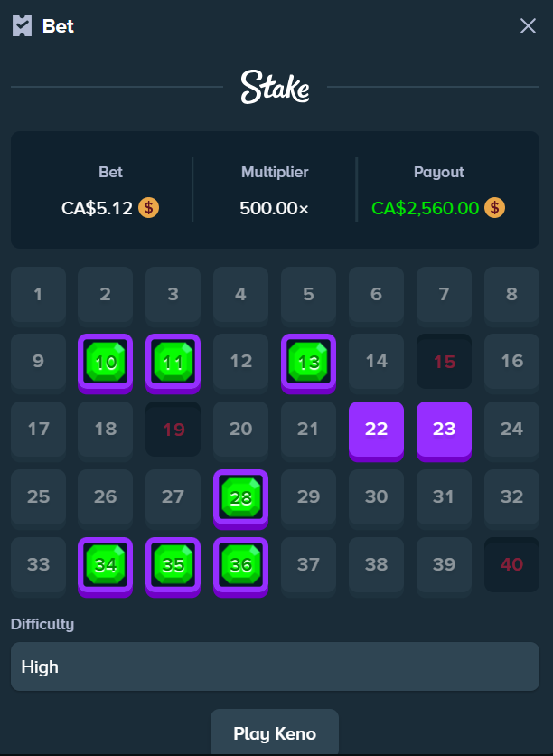Viewport: 553px width, 756px height.
Task: Click the bet slip icon beside Bet title
Action: (x=23, y=26)
